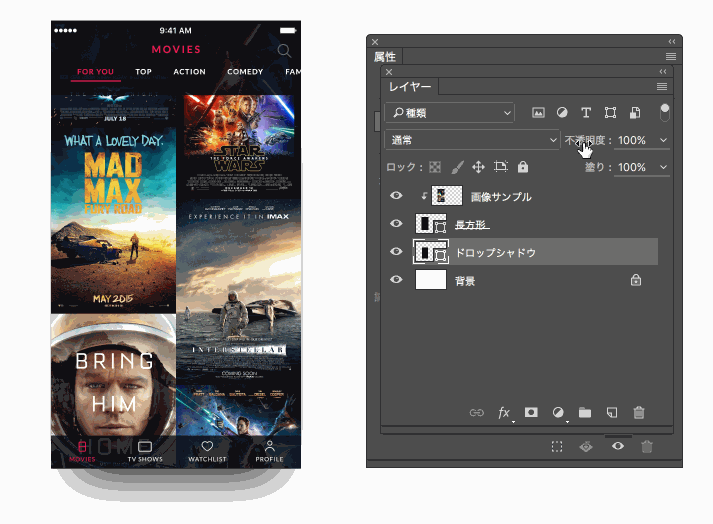Hide the ドロップシャドウ layer

tap(396, 252)
